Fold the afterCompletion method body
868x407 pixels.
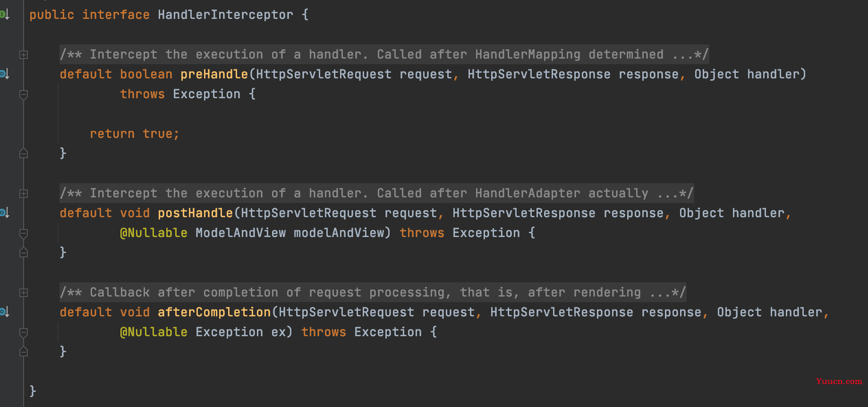(24, 332)
